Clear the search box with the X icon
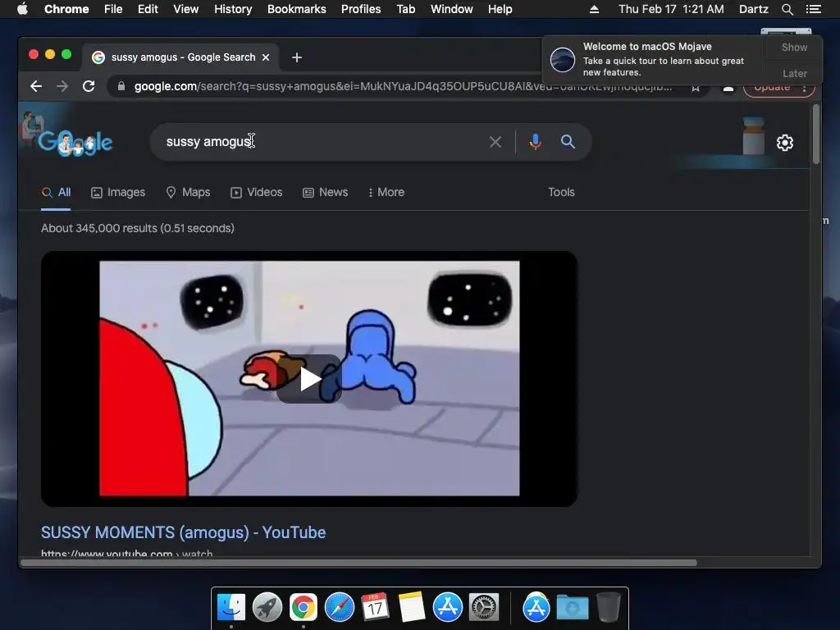 [x=495, y=142]
